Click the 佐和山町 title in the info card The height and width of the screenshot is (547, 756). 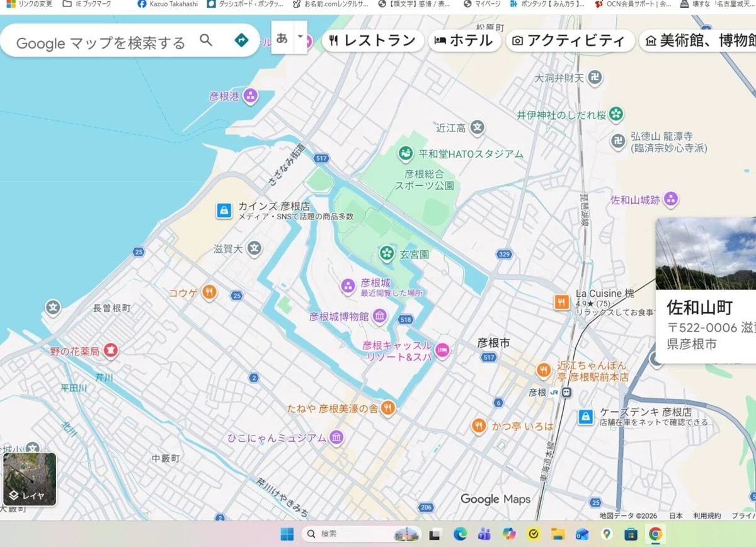tap(700, 308)
